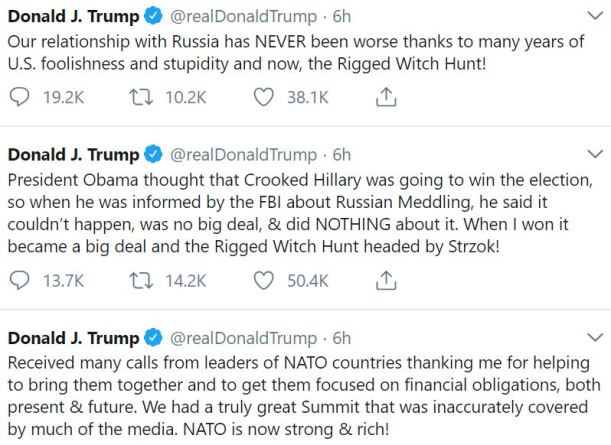Click the 6h timestamp on the NATO tweet
The height and width of the screenshot is (445, 611).
[x=342, y=339]
